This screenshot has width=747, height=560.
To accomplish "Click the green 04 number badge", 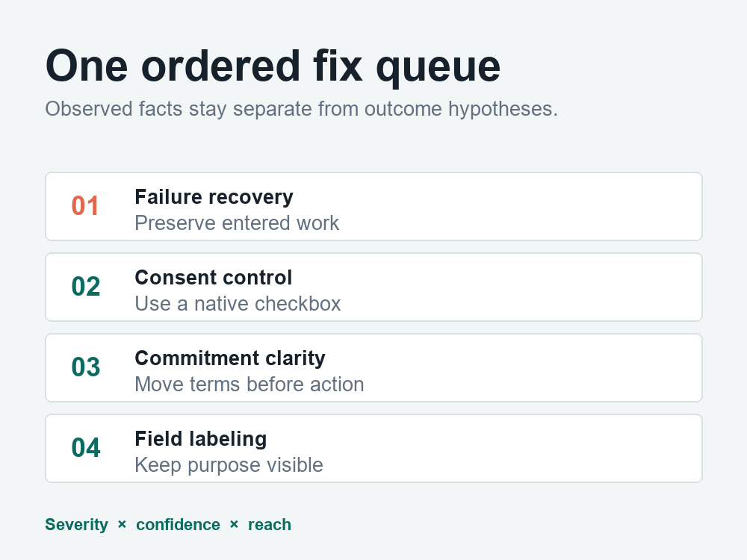I will 86,447.
